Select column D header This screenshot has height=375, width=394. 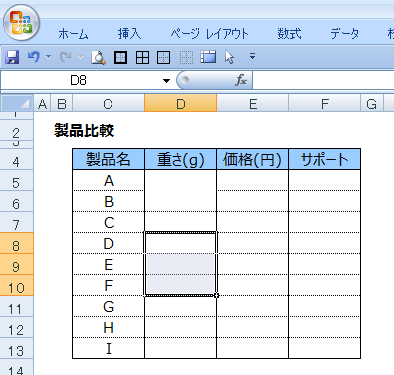point(181,104)
